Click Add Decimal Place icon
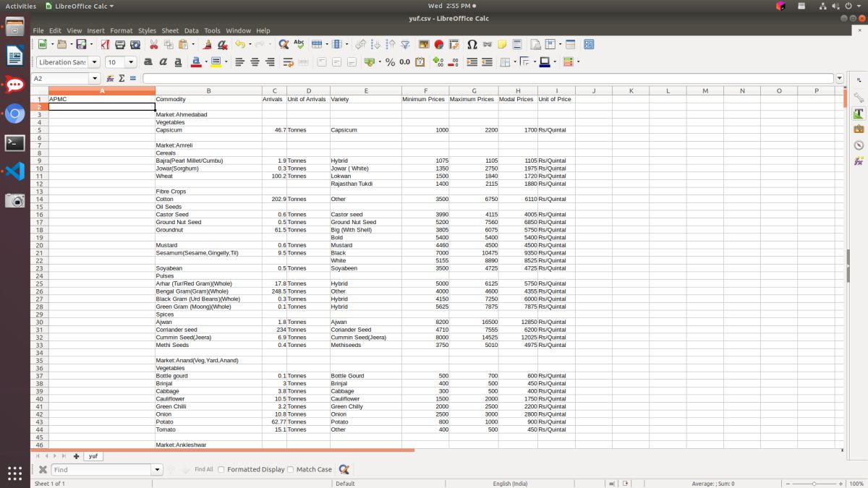868x488 pixels. tap(438, 62)
